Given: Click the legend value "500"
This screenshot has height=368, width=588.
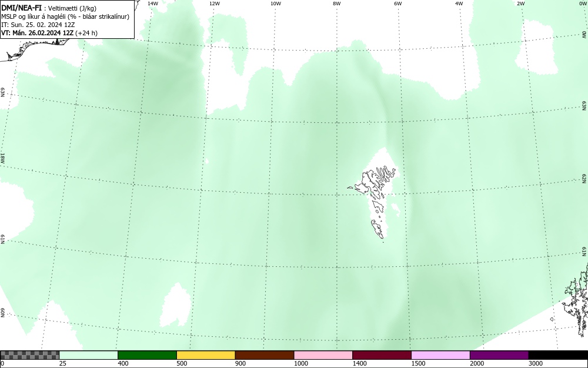Looking at the screenshot, I should pos(182,363).
